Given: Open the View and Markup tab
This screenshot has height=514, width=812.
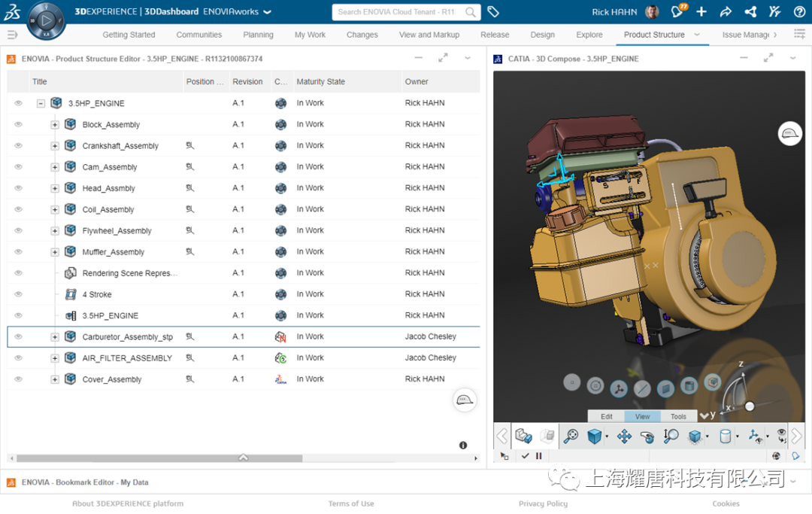Looking at the screenshot, I should [x=429, y=35].
